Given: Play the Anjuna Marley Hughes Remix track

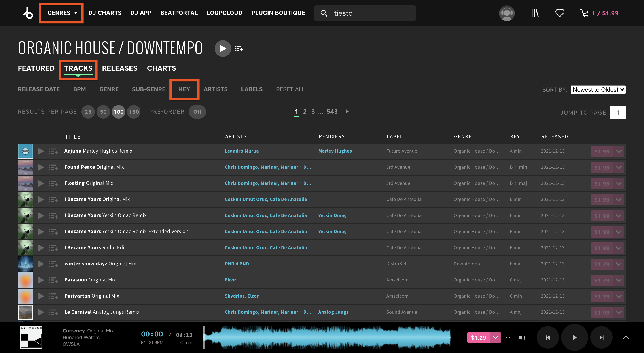Looking at the screenshot, I should pyautogui.click(x=41, y=151).
